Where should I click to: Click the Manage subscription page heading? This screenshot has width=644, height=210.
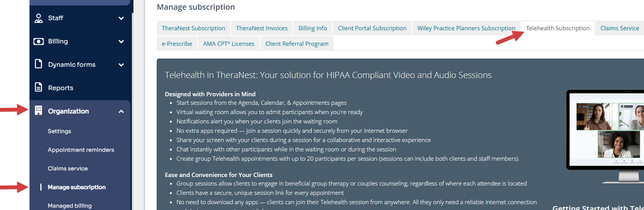click(196, 7)
